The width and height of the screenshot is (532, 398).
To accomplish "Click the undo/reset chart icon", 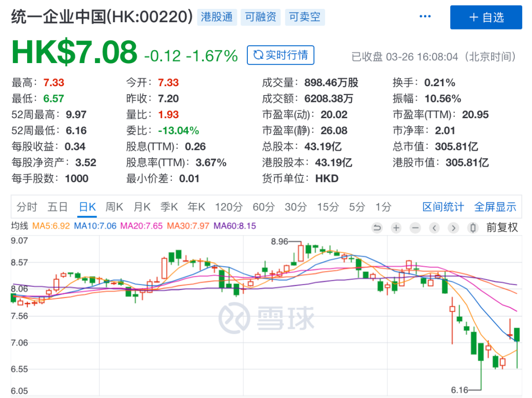I will (377, 228).
